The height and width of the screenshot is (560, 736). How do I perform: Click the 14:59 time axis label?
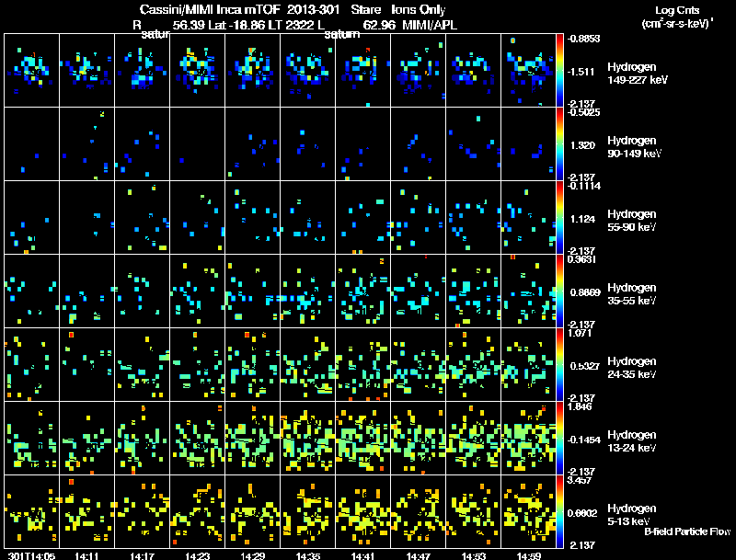pyautogui.click(x=529, y=555)
